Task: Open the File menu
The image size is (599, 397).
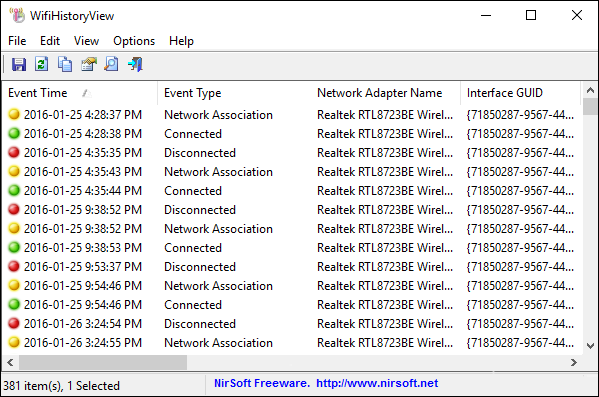Action: click(x=17, y=41)
